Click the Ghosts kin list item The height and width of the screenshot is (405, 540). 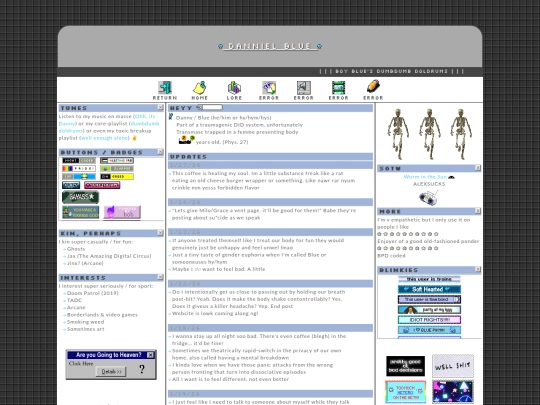click(76, 249)
